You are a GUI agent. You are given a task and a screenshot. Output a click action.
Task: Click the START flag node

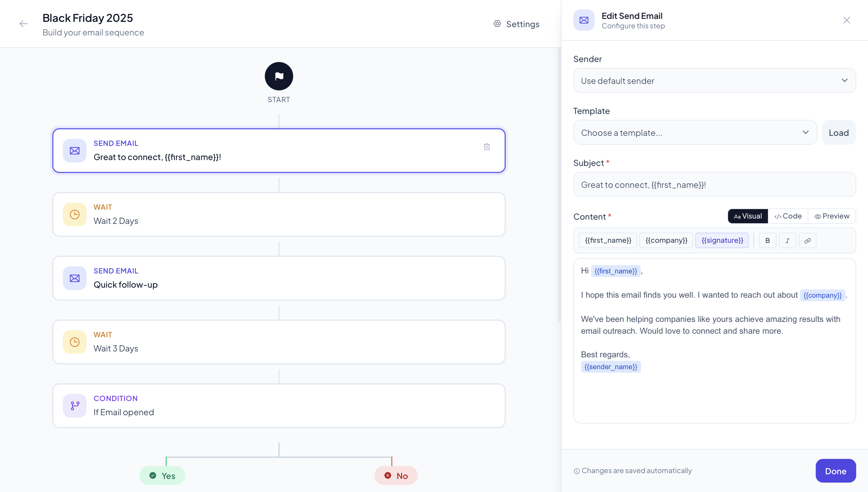tap(279, 76)
